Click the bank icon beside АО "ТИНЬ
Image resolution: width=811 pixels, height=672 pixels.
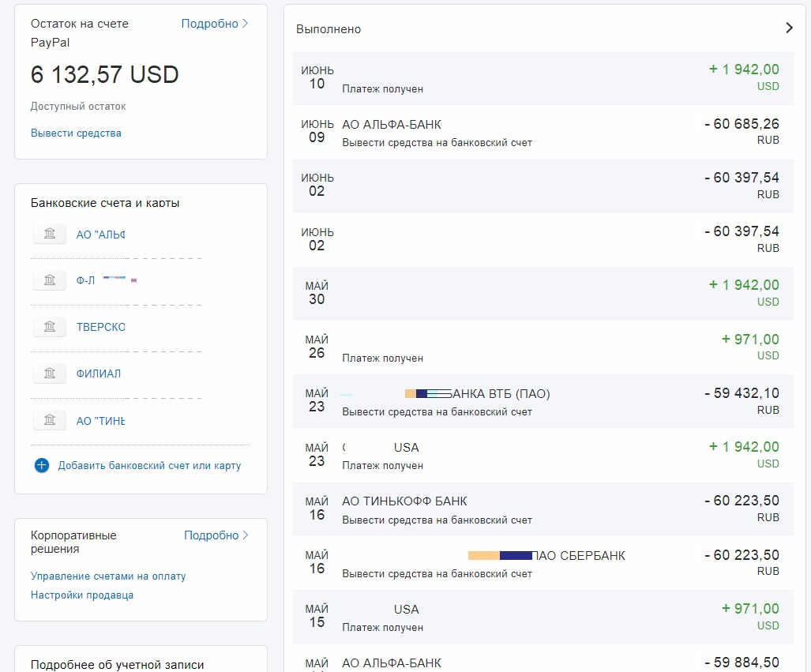point(50,420)
